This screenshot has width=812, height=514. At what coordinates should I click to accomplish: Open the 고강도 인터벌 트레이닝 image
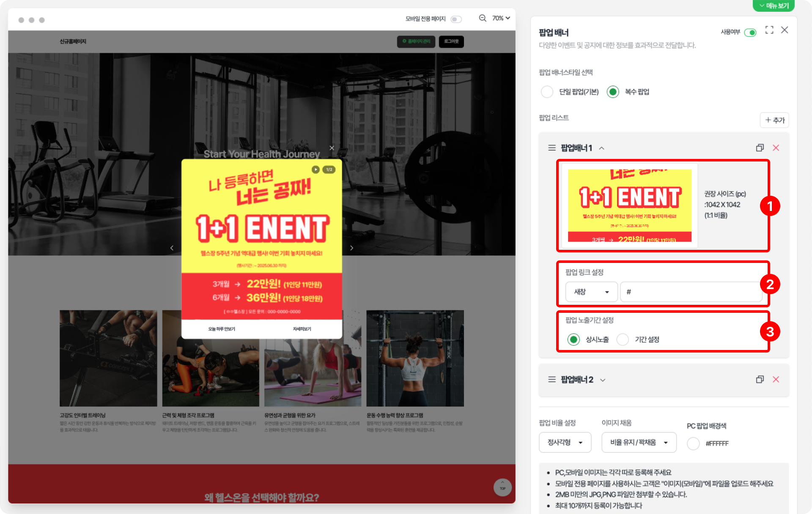pyautogui.click(x=108, y=358)
